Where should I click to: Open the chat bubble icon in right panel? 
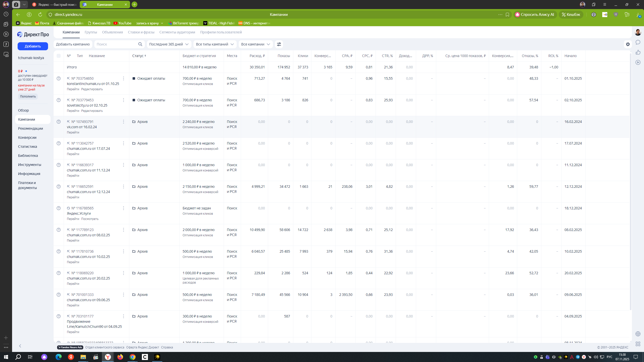638,42
